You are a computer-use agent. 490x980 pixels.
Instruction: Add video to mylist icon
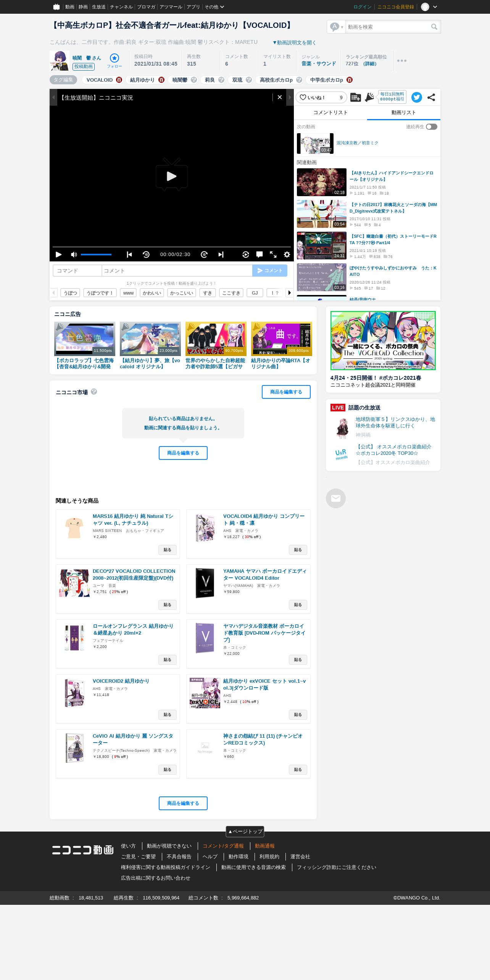[355, 97]
